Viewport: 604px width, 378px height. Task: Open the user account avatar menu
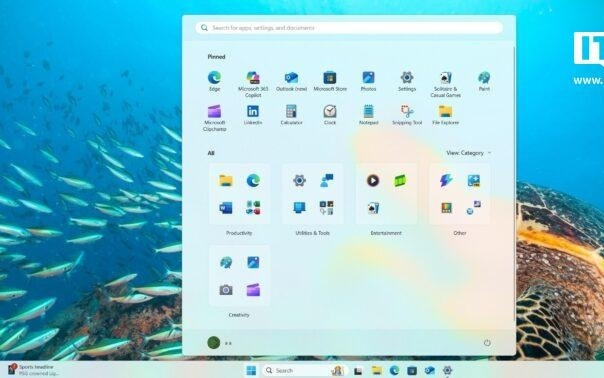point(214,343)
